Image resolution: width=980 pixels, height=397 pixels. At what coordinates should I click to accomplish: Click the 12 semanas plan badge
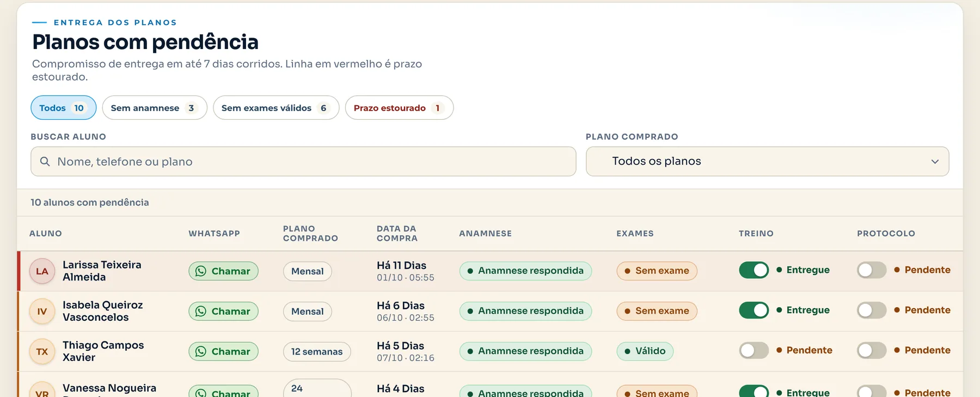(x=317, y=352)
